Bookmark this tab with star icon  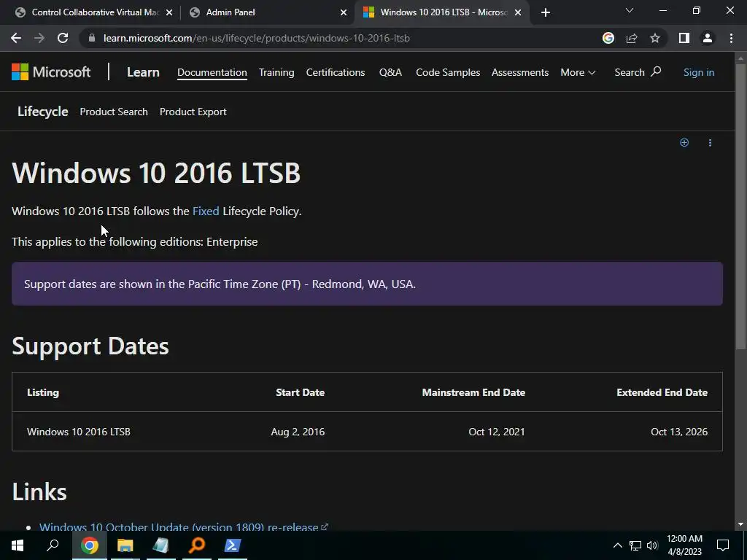click(x=655, y=38)
